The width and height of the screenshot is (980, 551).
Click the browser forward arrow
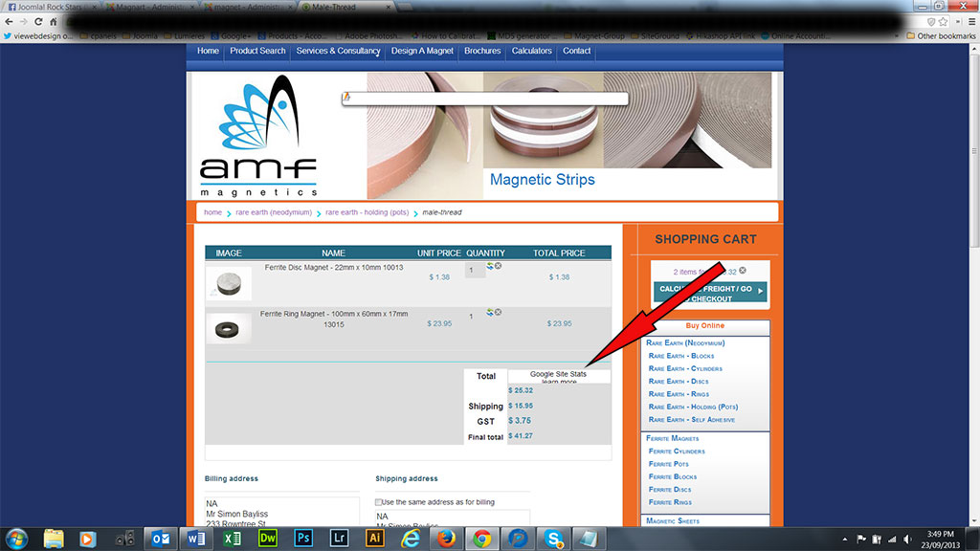(x=23, y=21)
